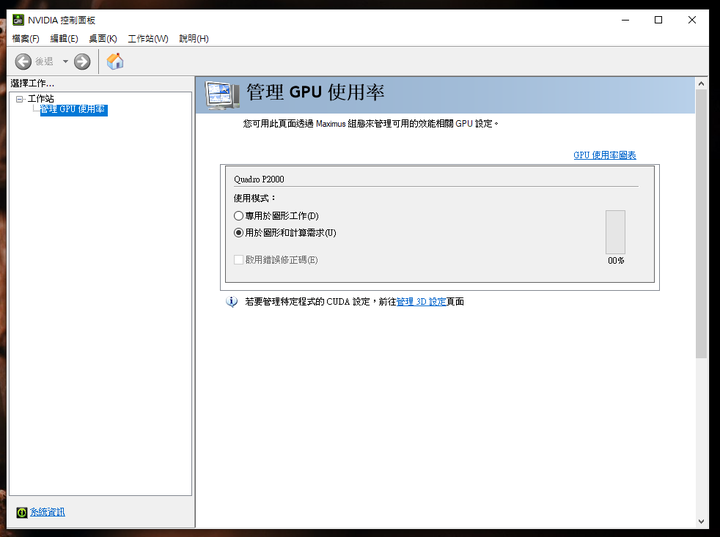This screenshot has width=720, height=537.
Task: Collapse the 工作站 tree node
Action: [19, 99]
